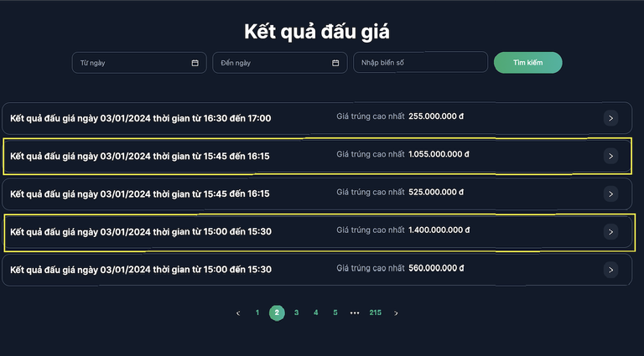Screen dimensions: 644x356
Task: Open the Đến ngày date field
Action: (273, 63)
